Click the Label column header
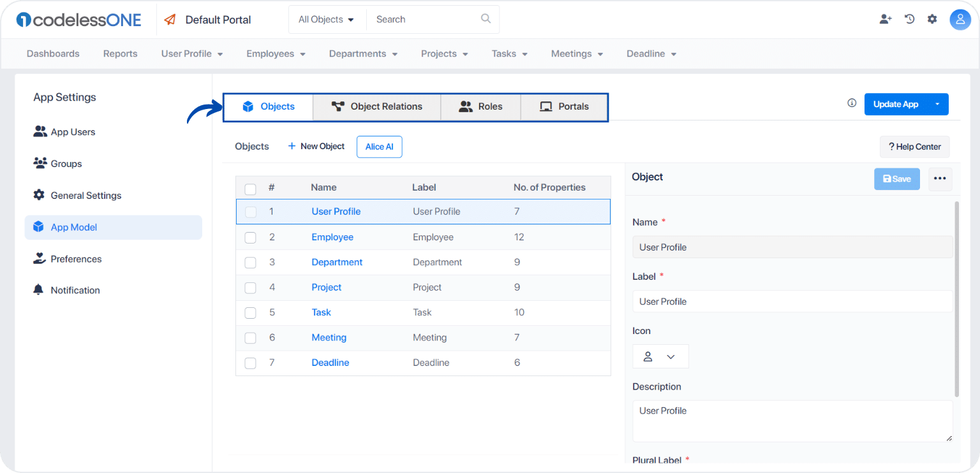Image resolution: width=980 pixels, height=473 pixels. click(424, 187)
